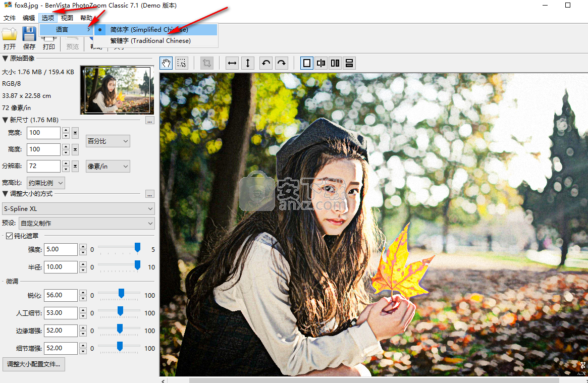Switch to single preview view
This screenshot has height=383, width=588.
pos(306,63)
